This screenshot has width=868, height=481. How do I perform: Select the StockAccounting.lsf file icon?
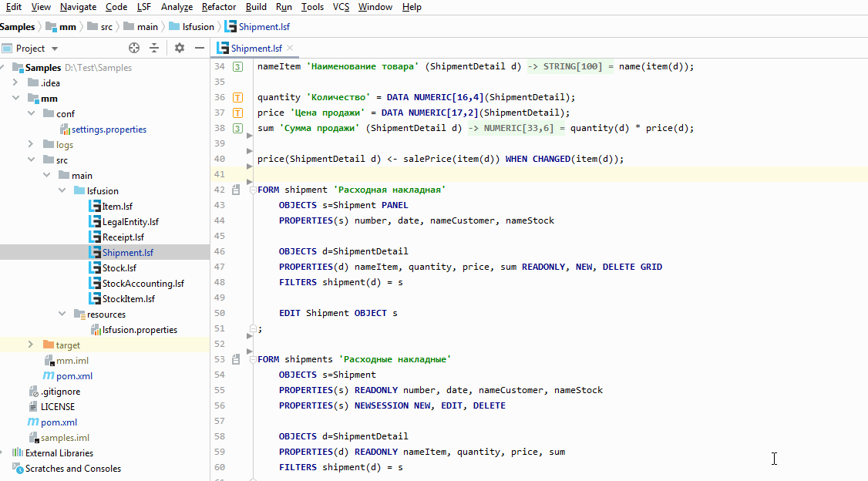95,283
